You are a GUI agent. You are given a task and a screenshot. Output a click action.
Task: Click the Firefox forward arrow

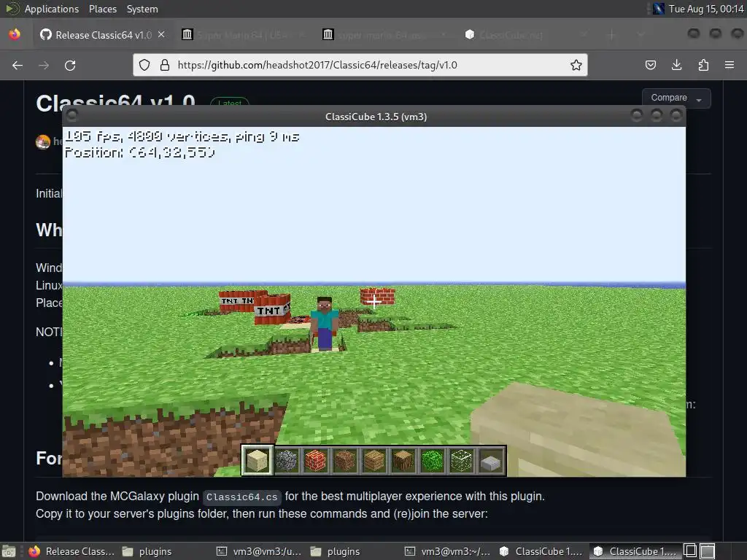44,65
